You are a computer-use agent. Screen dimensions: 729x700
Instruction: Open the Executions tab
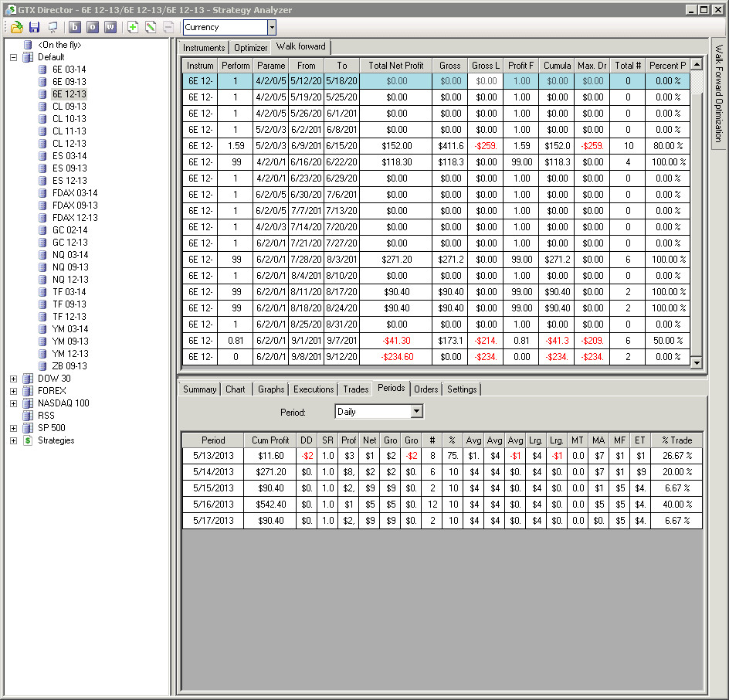pyautogui.click(x=314, y=389)
